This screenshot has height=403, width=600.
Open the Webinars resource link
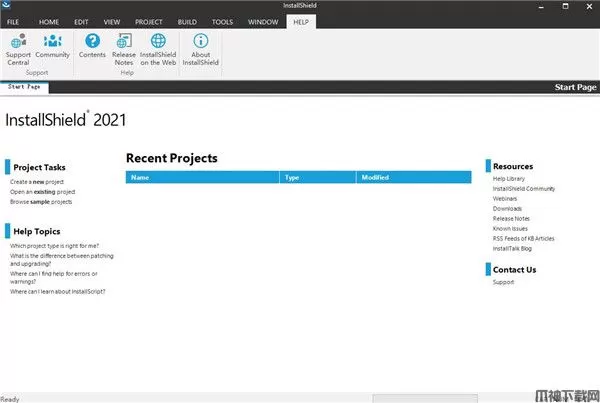pos(505,199)
